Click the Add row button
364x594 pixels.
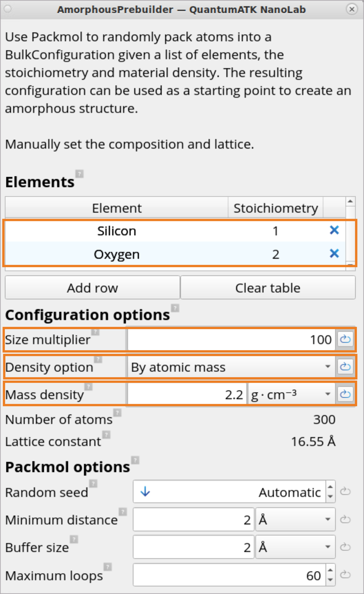pyautogui.click(x=92, y=288)
